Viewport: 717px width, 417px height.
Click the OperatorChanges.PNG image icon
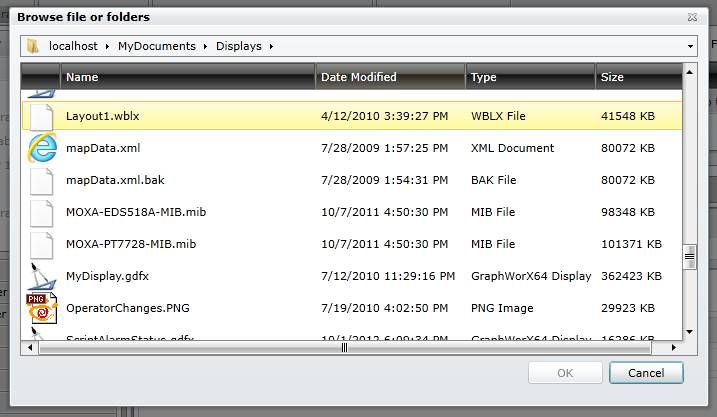(x=41, y=308)
